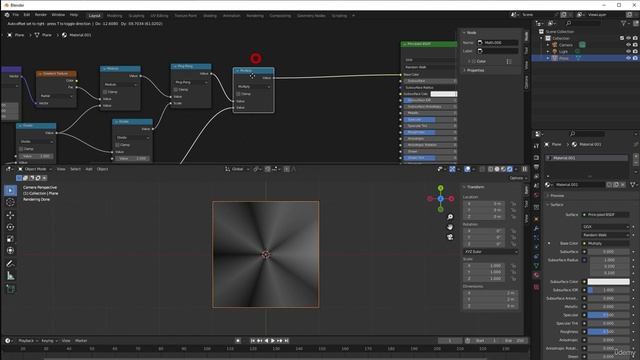Click the viewport pan hand gizmo
Viewport: 640px width, 360px height.
[x=450, y=227]
